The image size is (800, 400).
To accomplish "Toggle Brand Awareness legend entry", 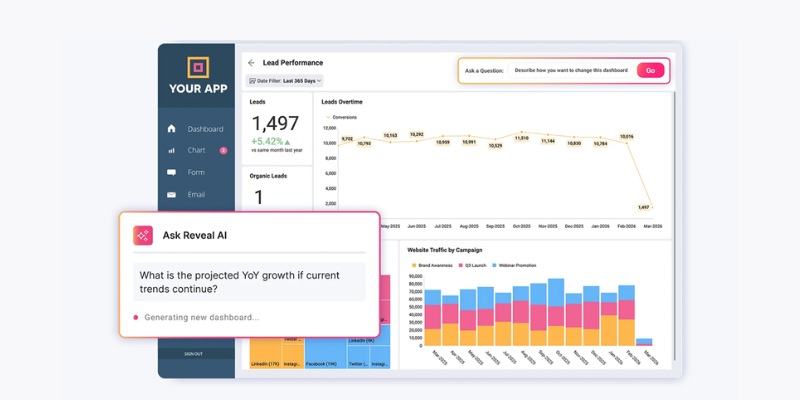I will click(x=431, y=264).
